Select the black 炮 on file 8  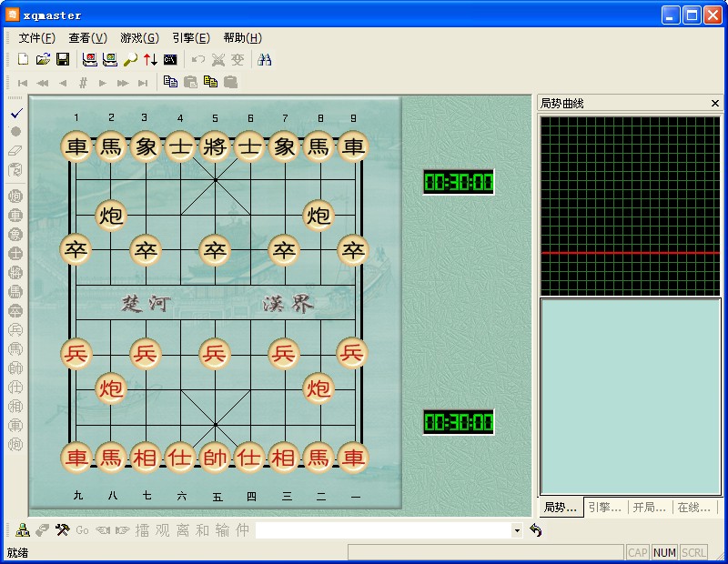318,216
